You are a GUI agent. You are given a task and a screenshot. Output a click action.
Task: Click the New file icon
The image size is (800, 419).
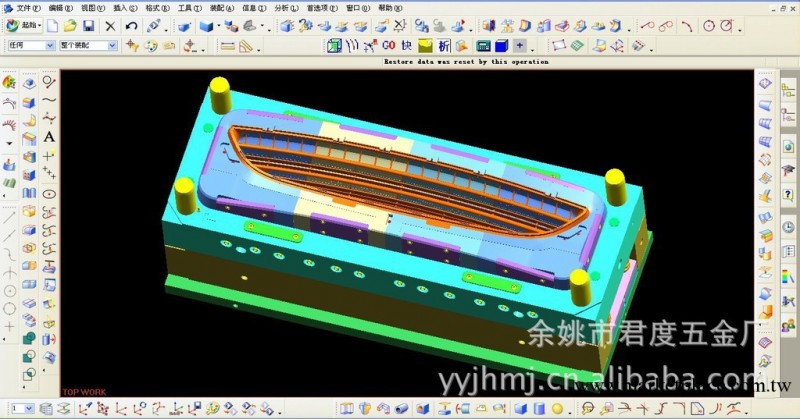[51, 25]
